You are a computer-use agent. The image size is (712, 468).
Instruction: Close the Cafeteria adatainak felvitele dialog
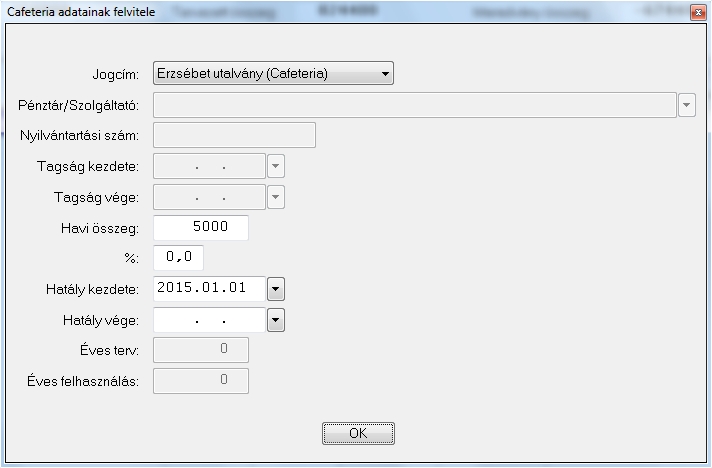click(695, 11)
